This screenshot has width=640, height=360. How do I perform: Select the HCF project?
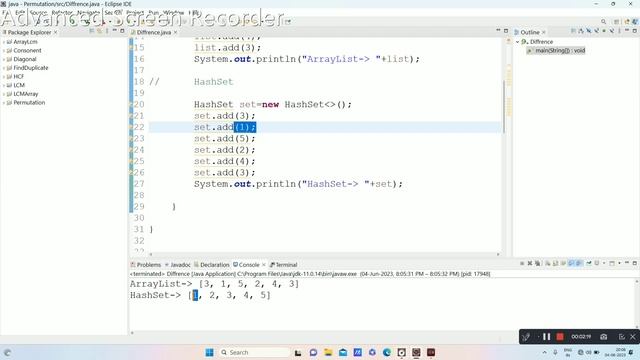pos(18,77)
